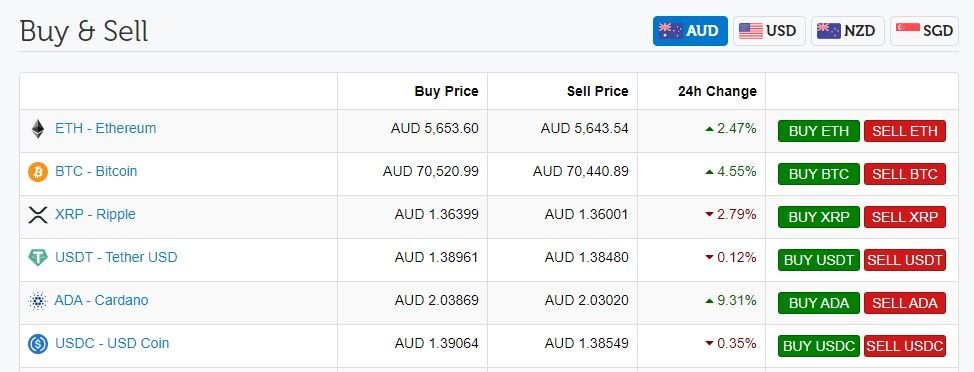Viewport: 974px width, 372px height.
Task: Click the Ethereum diamond logo icon
Action: pyautogui.click(x=38, y=129)
